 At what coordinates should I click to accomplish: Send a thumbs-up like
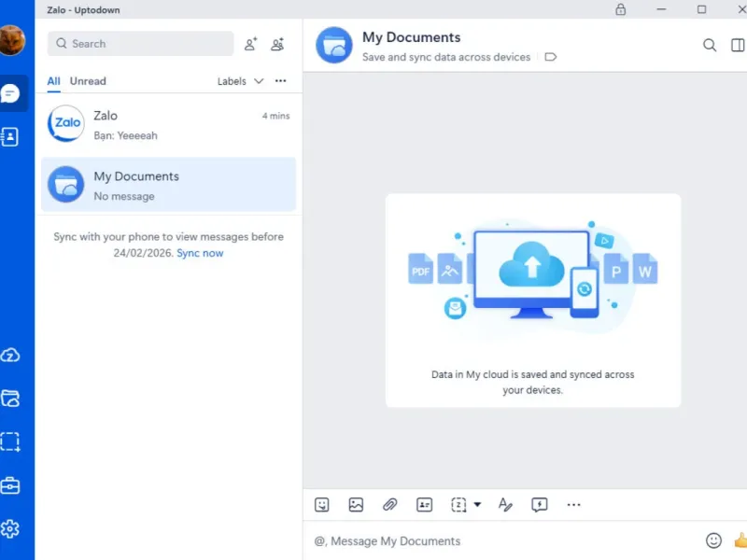pyautogui.click(x=740, y=540)
